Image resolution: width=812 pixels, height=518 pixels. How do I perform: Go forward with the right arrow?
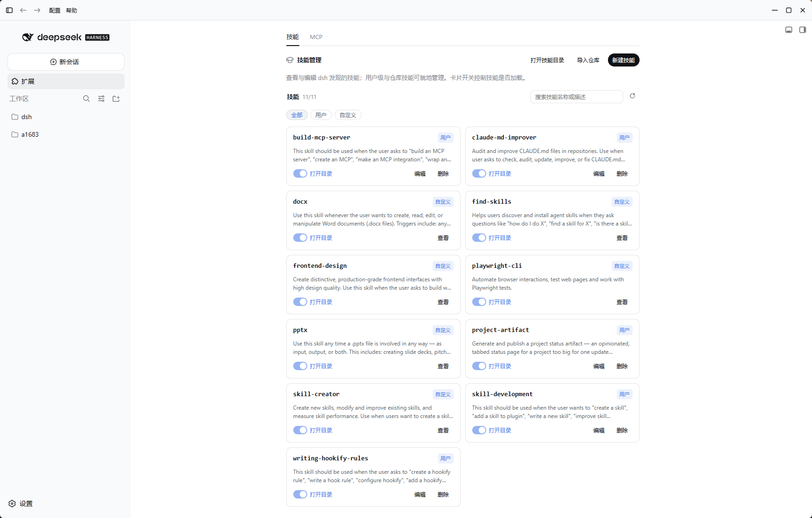[x=37, y=10]
